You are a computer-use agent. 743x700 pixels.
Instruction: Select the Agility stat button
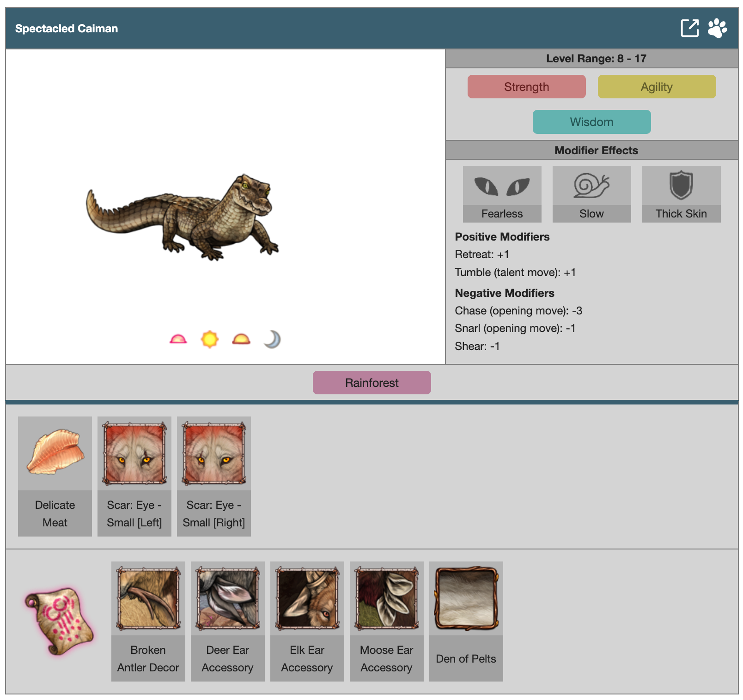coord(657,87)
